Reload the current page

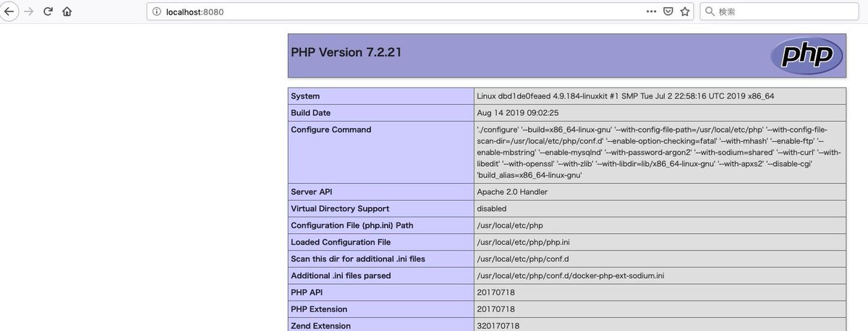[48, 12]
